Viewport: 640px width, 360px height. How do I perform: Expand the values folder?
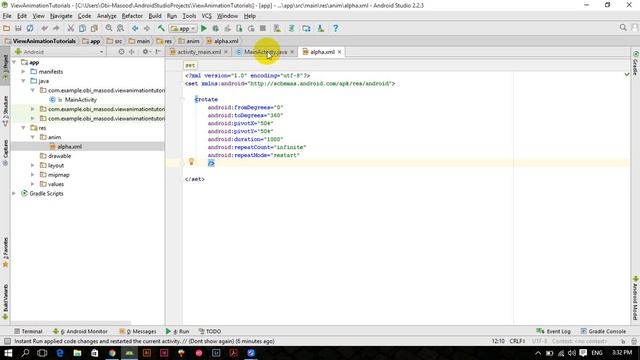[33, 184]
